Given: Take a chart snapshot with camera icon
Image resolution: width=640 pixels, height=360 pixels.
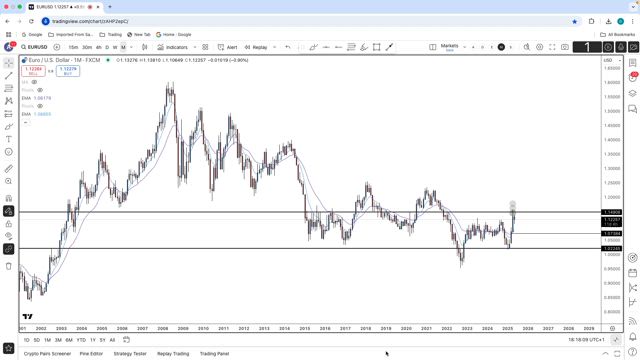Looking at the screenshot, I should [565, 47].
